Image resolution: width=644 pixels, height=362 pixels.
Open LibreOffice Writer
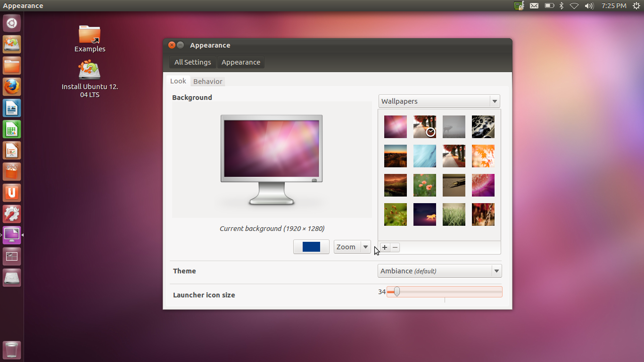(x=12, y=108)
